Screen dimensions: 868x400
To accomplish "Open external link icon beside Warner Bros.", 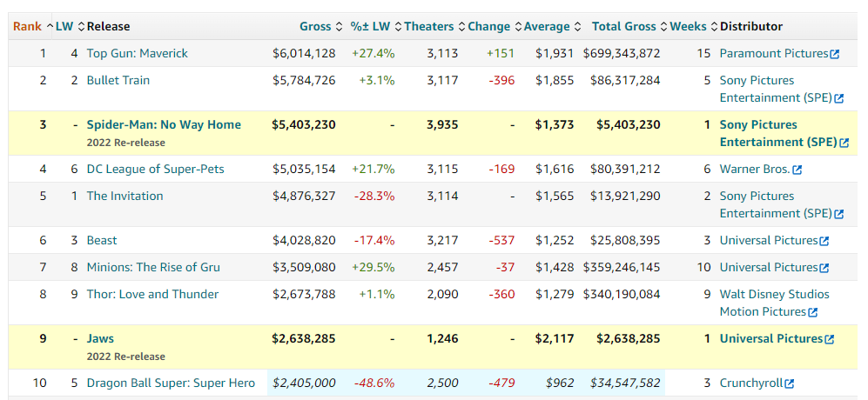I will coord(797,170).
